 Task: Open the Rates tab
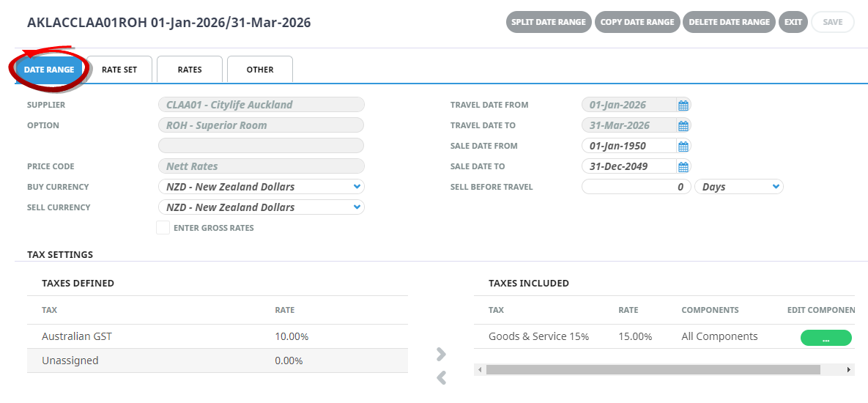click(x=190, y=70)
